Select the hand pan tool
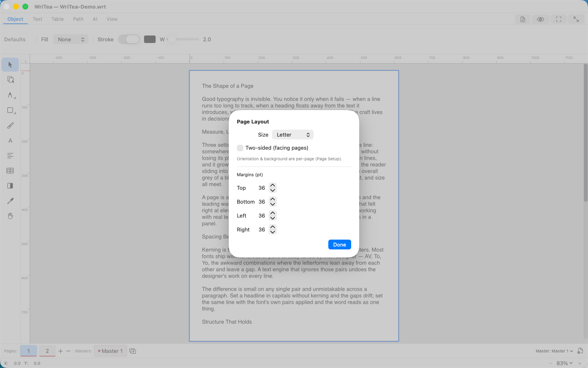 click(10, 216)
